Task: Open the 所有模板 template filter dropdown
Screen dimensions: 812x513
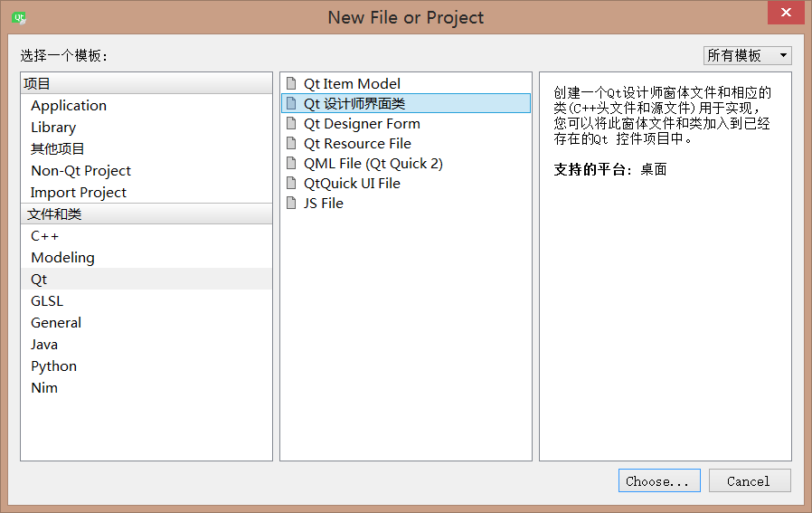Action: click(x=747, y=55)
